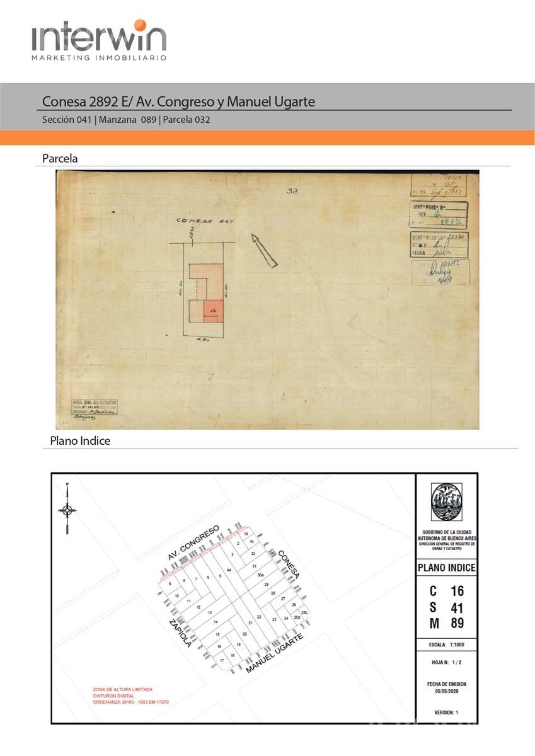Click the 'CONESA' street label on index map
Viewport: 535px width, 756px height.
pos(289,564)
